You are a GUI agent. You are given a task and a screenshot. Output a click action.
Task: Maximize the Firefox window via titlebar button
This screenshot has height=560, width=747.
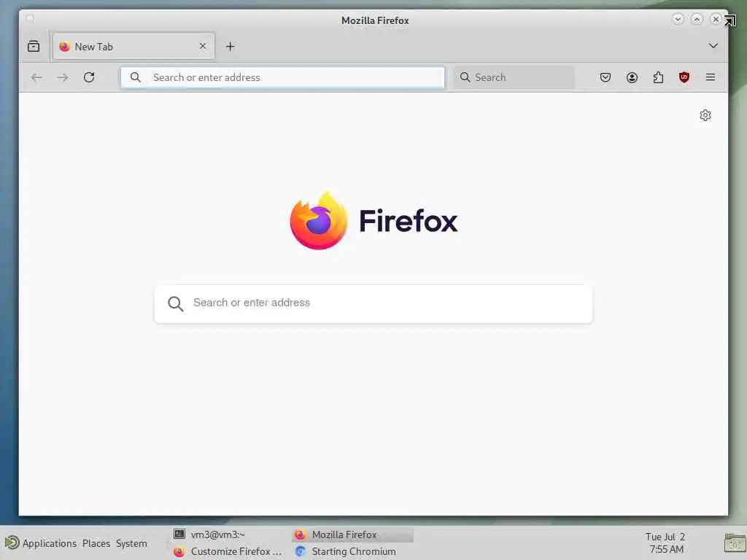click(697, 19)
